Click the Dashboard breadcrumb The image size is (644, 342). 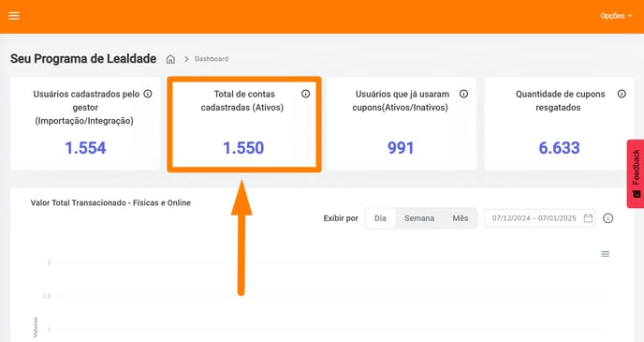tap(212, 59)
